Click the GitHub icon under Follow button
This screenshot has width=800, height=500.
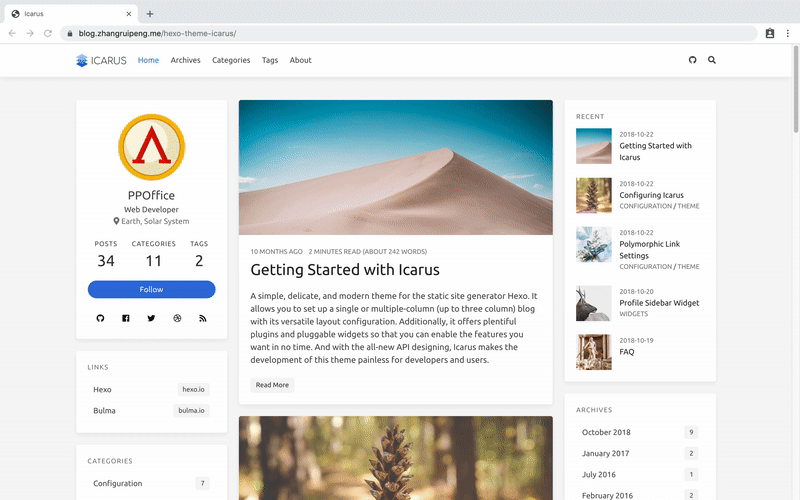click(x=100, y=318)
